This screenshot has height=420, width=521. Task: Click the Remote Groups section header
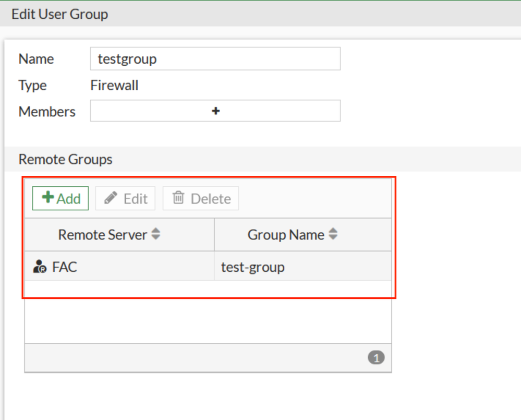65,159
